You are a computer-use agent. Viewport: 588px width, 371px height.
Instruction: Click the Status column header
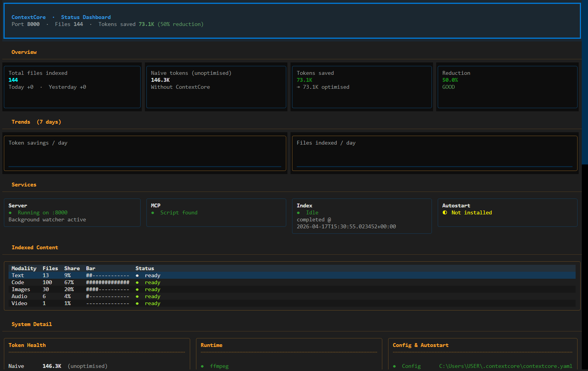pyautogui.click(x=145, y=268)
